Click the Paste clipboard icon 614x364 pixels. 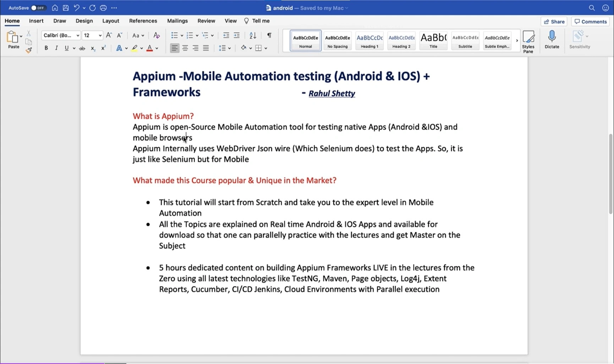12,37
